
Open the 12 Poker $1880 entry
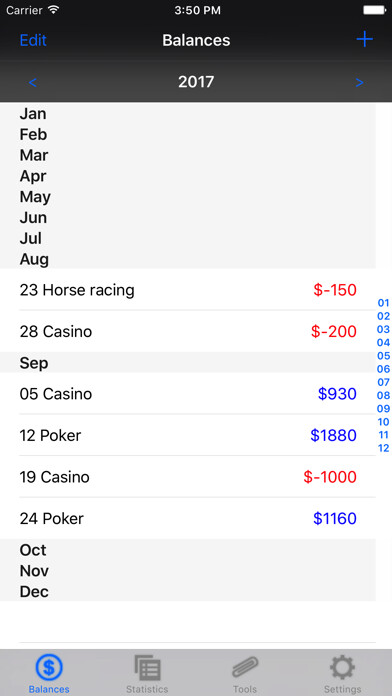coord(188,435)
